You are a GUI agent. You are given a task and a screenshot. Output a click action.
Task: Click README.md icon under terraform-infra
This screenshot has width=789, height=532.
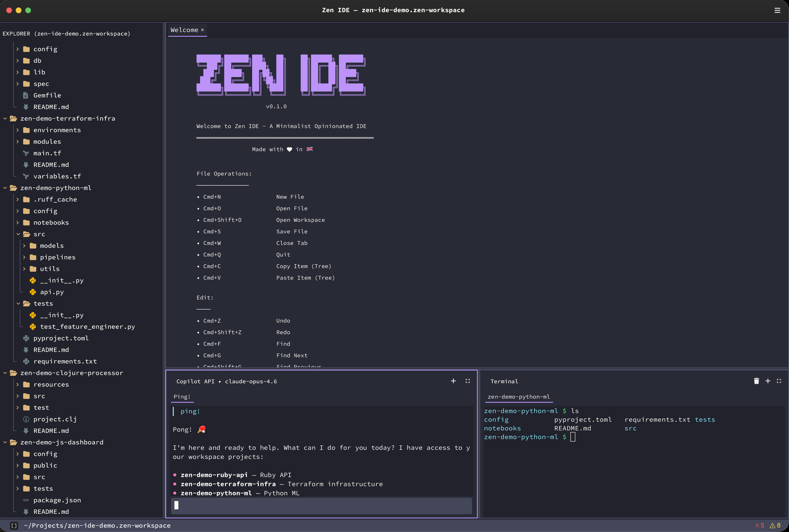point(26,165)
